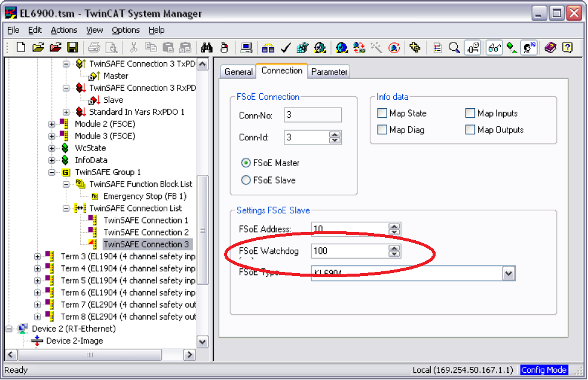This screenshot has height=380, width=588.
Task: Expand Module 2 (FSOE) tree node
Action: [x=52, y=124]
